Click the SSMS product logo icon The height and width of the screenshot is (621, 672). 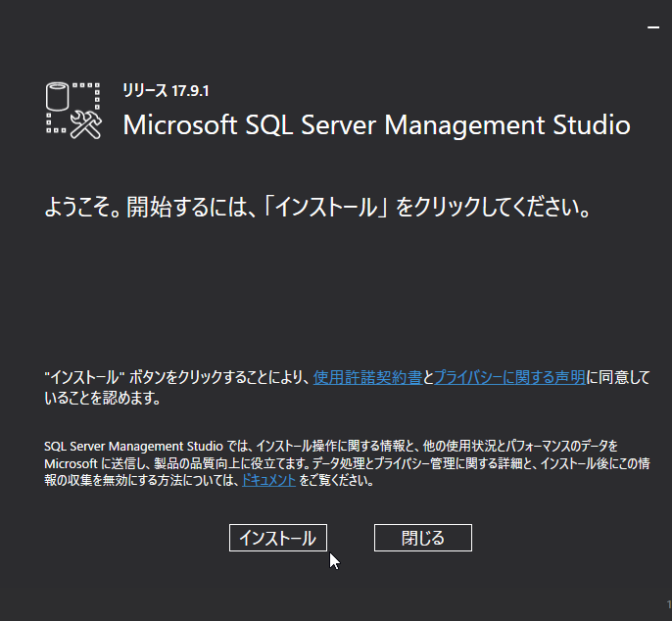(x=74, y=108)
